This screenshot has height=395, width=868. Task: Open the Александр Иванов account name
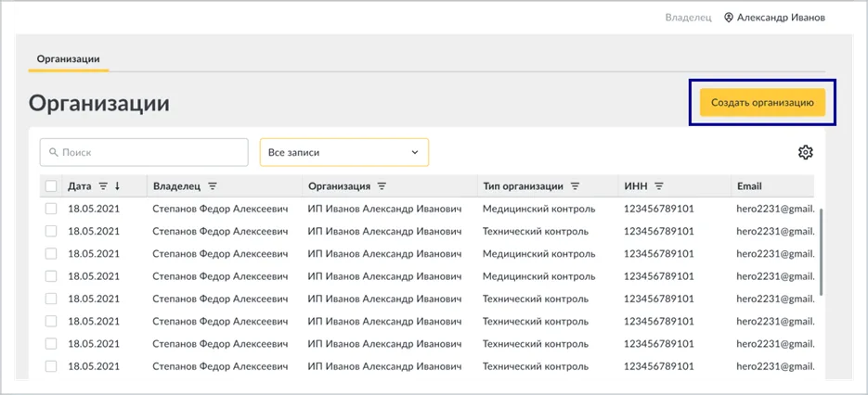781,18
